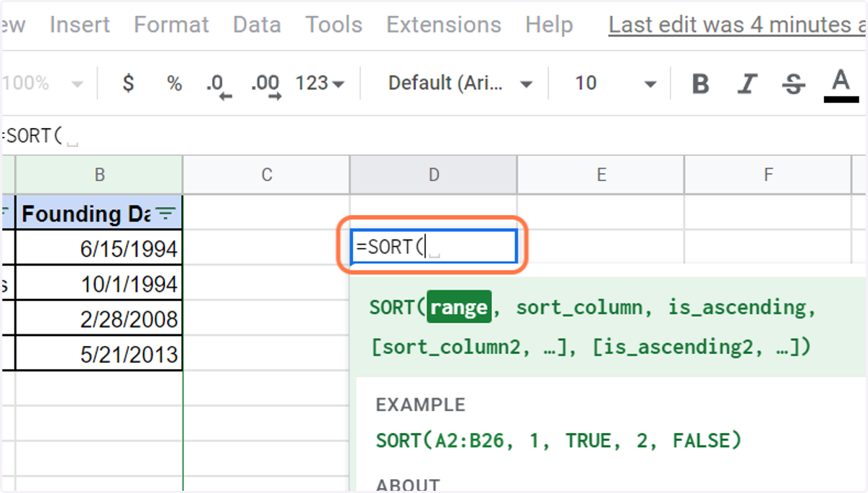
Task: Toggle italic formatting
Action: pyautogui.click(x=747, y=84)
